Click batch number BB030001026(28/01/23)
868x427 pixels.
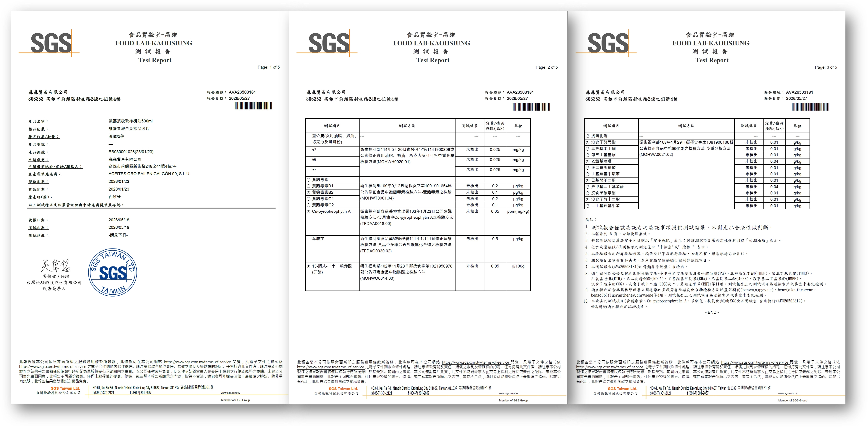131,152
